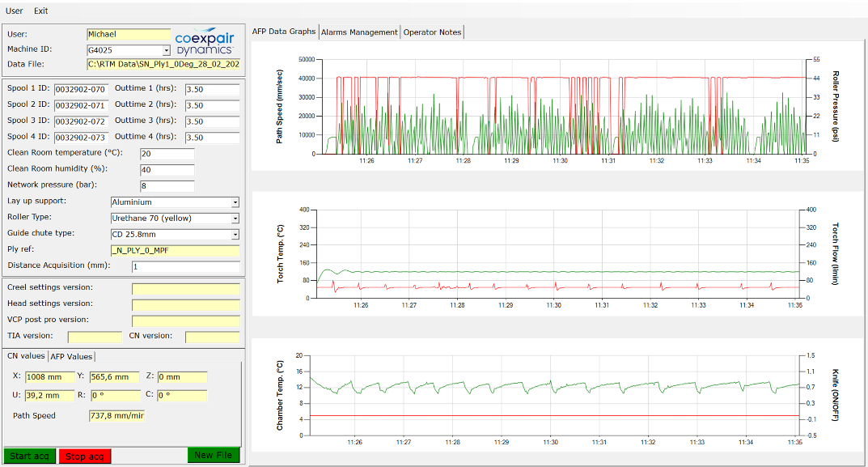Switch to the AFP Data Graphs tab
Image resolution: width=868 pixels, height=467 pixels.
coord(283,32)
